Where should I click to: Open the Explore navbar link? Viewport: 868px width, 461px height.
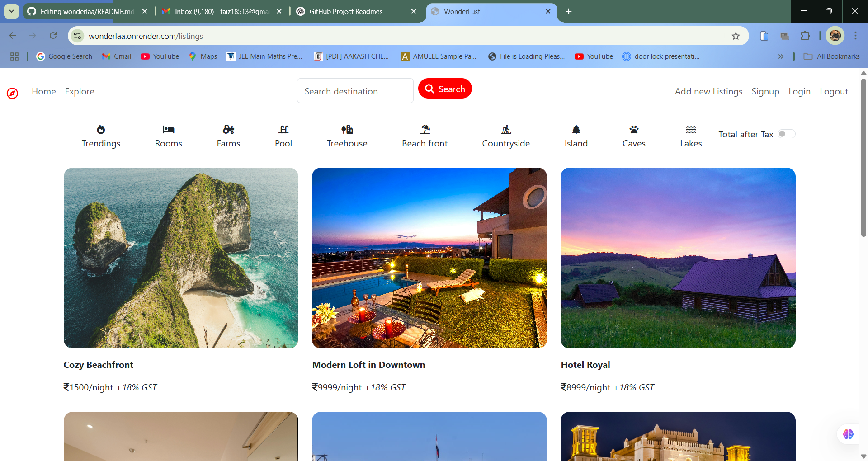point(80,91)
